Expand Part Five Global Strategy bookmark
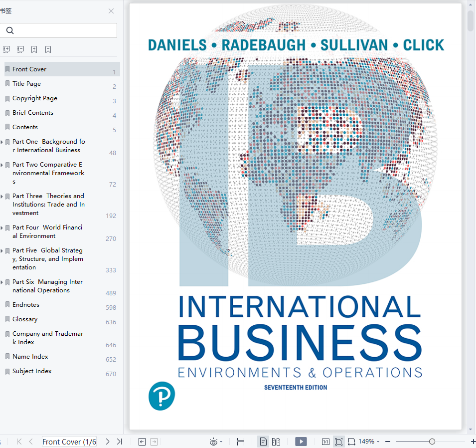The image size is (476, 448). 2,251
